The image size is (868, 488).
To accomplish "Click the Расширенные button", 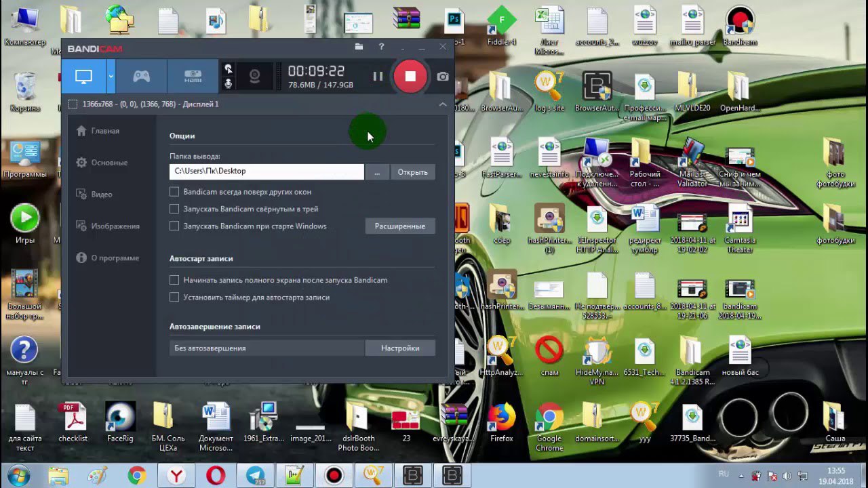I will [x=400, y=226].
